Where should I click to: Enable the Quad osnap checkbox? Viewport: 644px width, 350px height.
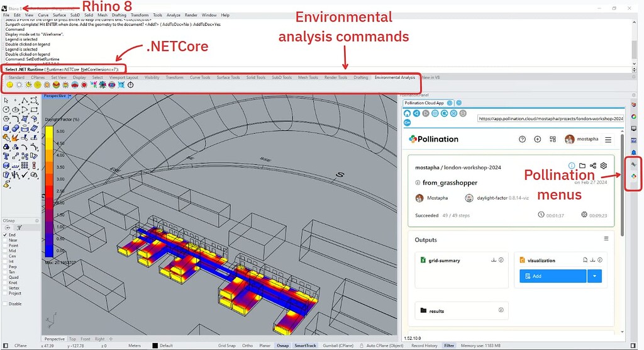coord(5,277)
